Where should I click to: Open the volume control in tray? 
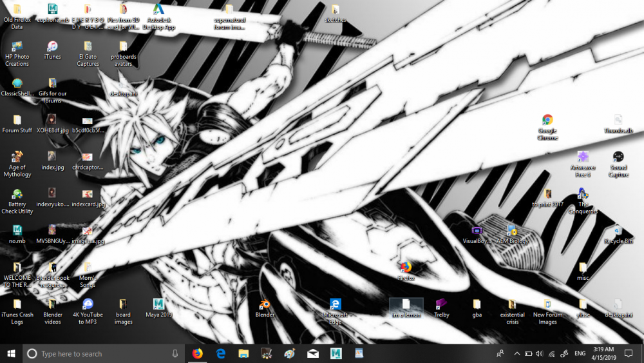pos(540,353)
